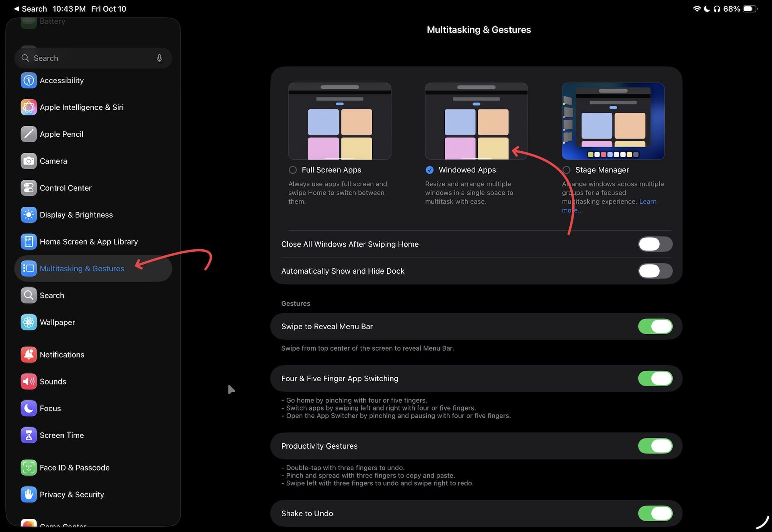The height and width of the screenshot is (532, 772).
Task: Open Accessibility settings icon
Action: 29,80
